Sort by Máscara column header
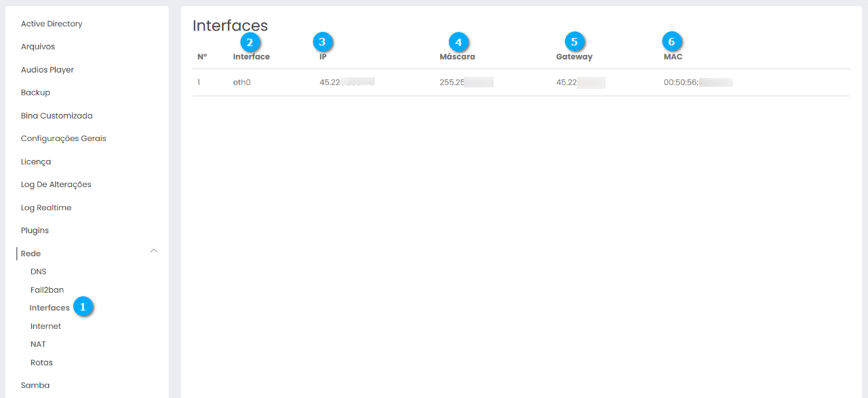This screenshot has width=868, height=398. pos(457,57)
